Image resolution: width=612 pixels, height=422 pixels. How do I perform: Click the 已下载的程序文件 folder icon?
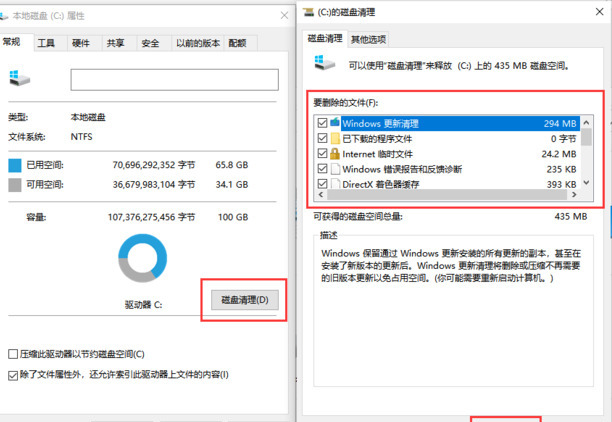[336, 139]
